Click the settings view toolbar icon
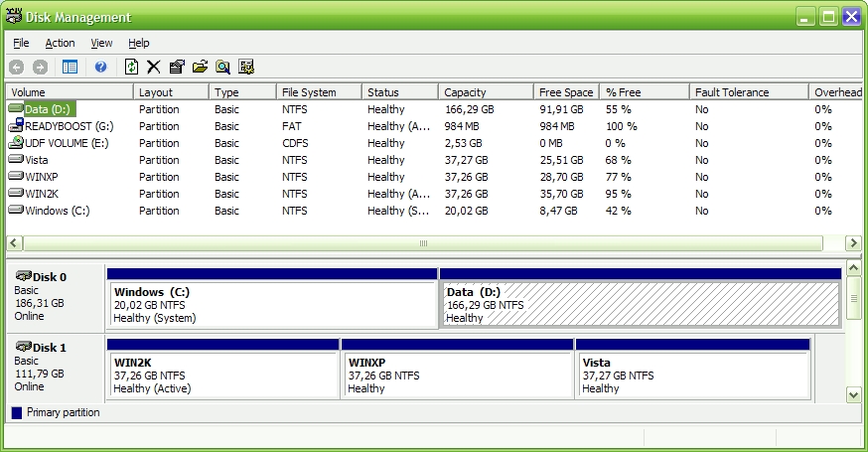This screenshot has height=452, width=868. coord(246,67)
